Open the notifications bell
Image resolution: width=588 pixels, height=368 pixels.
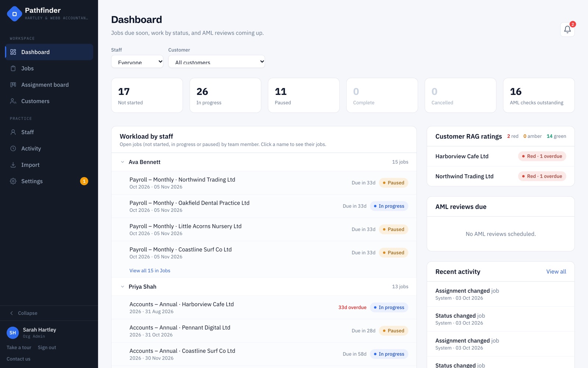(567, 29)
